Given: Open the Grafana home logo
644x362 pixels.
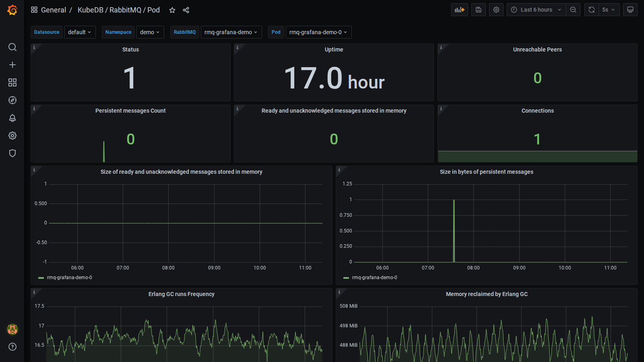Looking at the screenshot, I should 12,10.
